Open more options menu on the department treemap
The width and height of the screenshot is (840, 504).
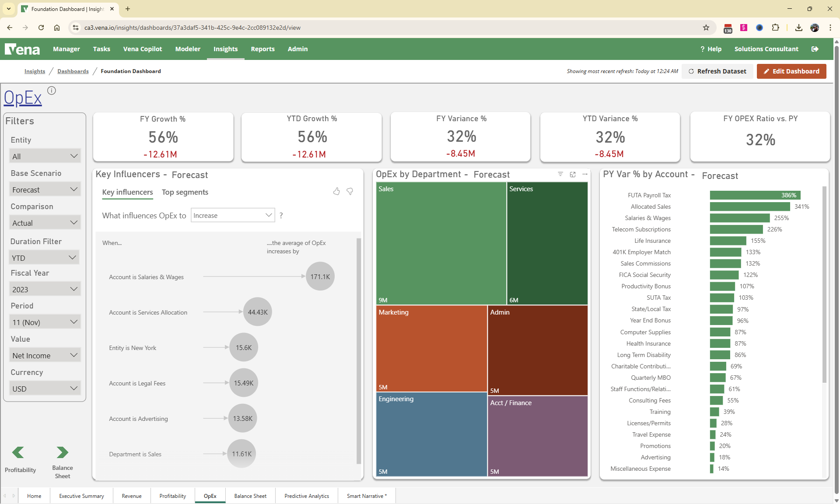585,174
